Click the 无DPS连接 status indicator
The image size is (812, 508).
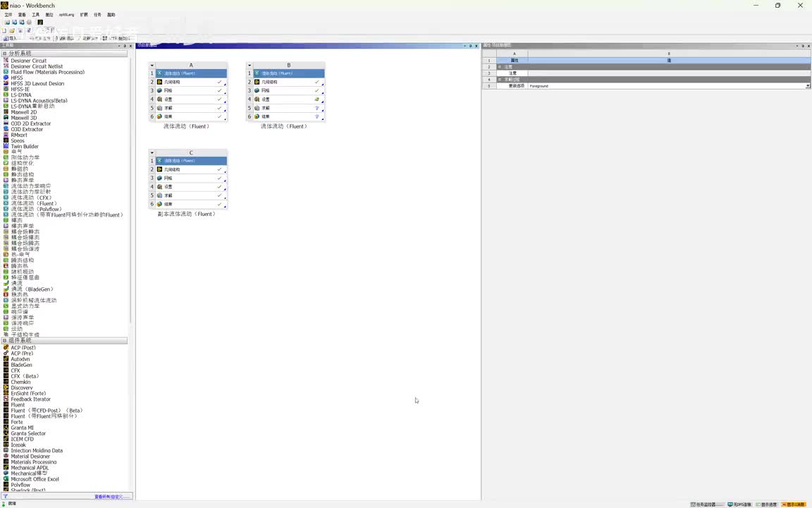[x=739, y=504]
